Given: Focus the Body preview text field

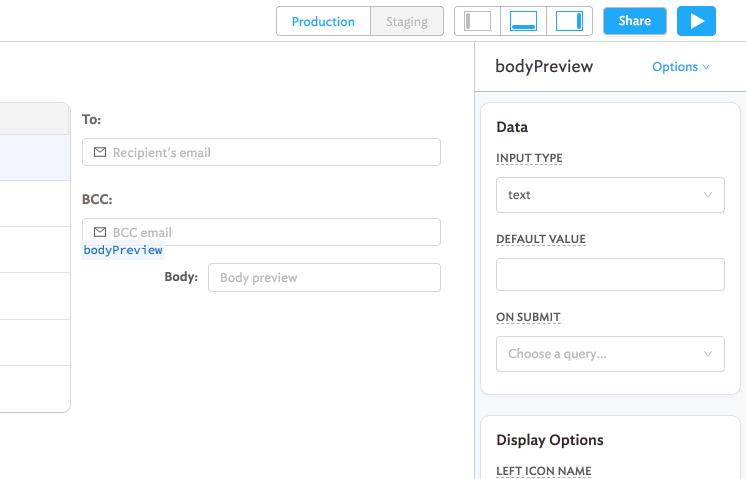Looking at the screenshot, I should point(324,277).
